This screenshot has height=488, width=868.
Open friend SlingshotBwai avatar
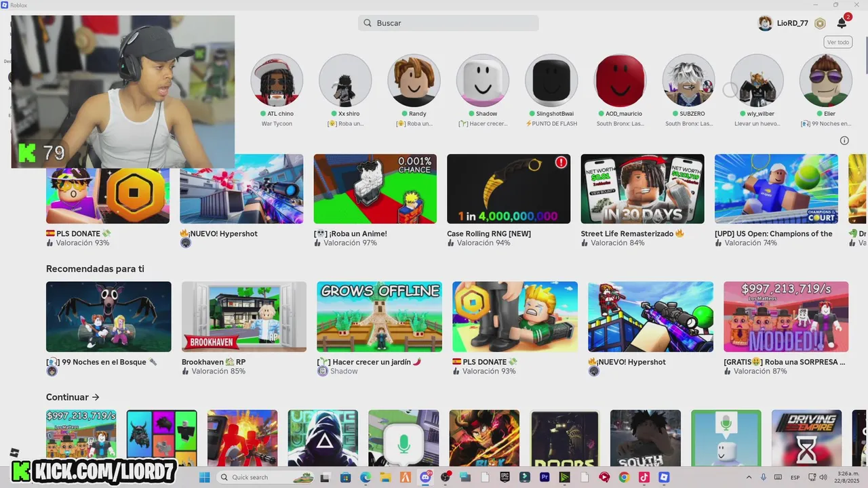point(551,81)
